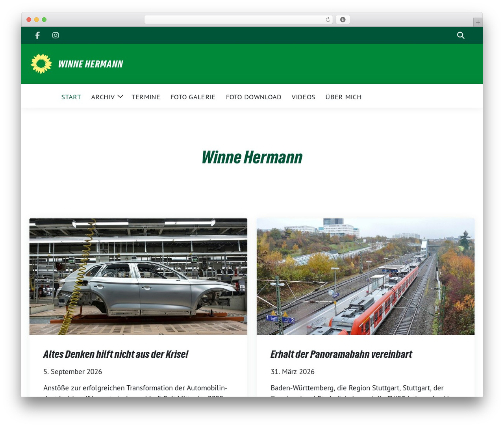The image size is (504, 427).
Task: Open article 'Altes Denken hilft nicht aus der Krise!'
Action: (x=116, y=354)
